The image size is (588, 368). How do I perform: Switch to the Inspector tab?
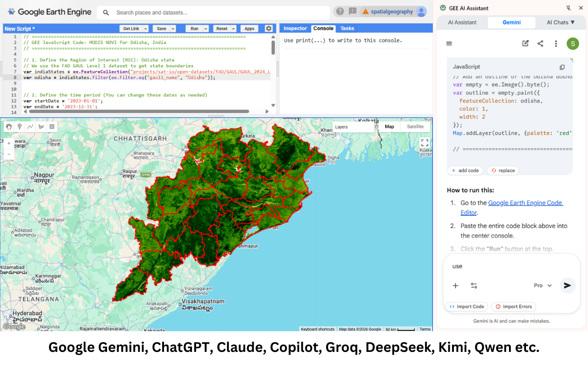point(295,29)
